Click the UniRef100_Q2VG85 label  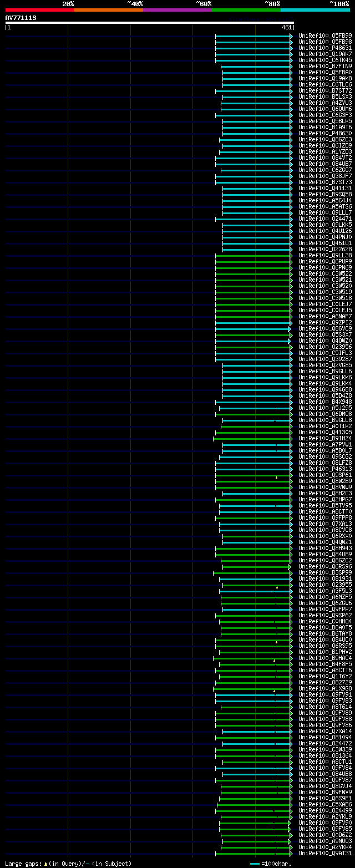click(324, 366)
